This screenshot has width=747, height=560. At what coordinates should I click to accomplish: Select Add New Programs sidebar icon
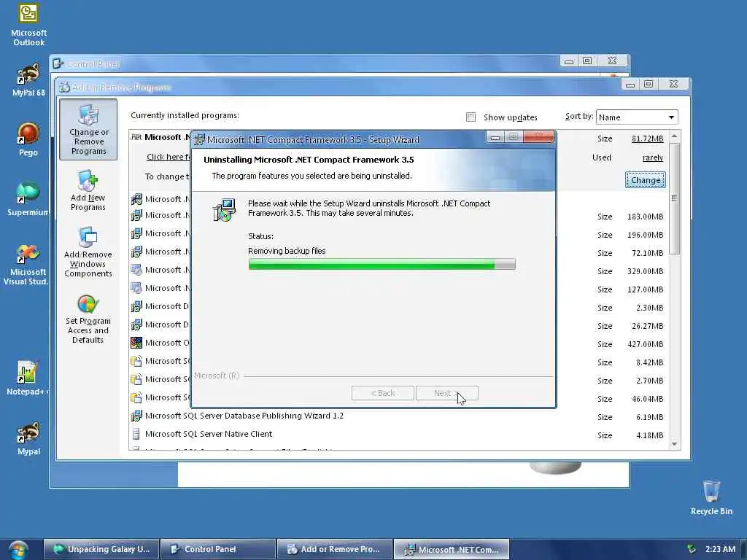(88, 190)
